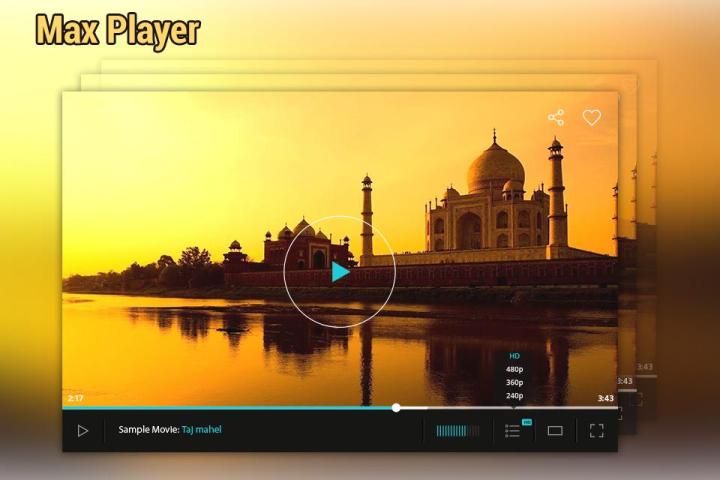Click the 2:17 elapsed time label
The image size is (720, 480).
pos(75,398)
